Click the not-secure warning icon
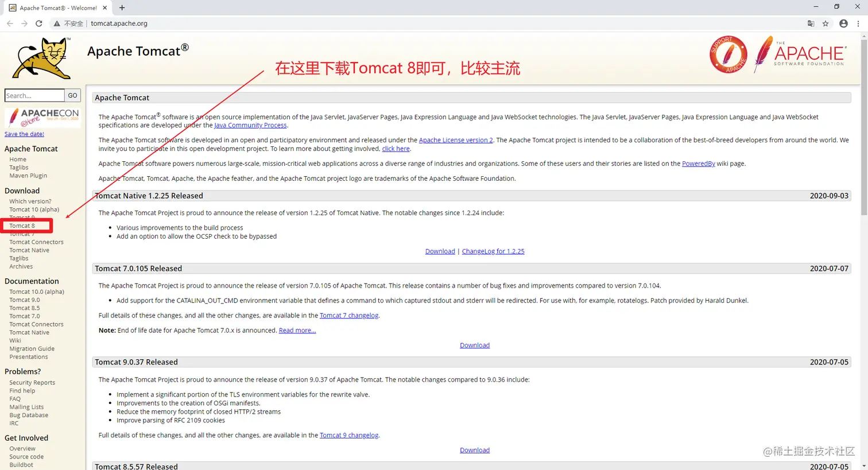This screenshot has width=868, height=470. pos(57,24)
